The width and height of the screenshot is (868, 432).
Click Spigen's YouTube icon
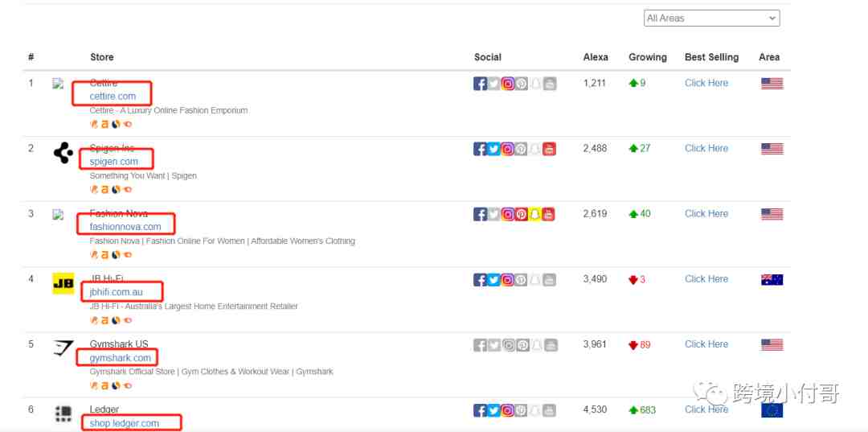(x=549, y=149)
